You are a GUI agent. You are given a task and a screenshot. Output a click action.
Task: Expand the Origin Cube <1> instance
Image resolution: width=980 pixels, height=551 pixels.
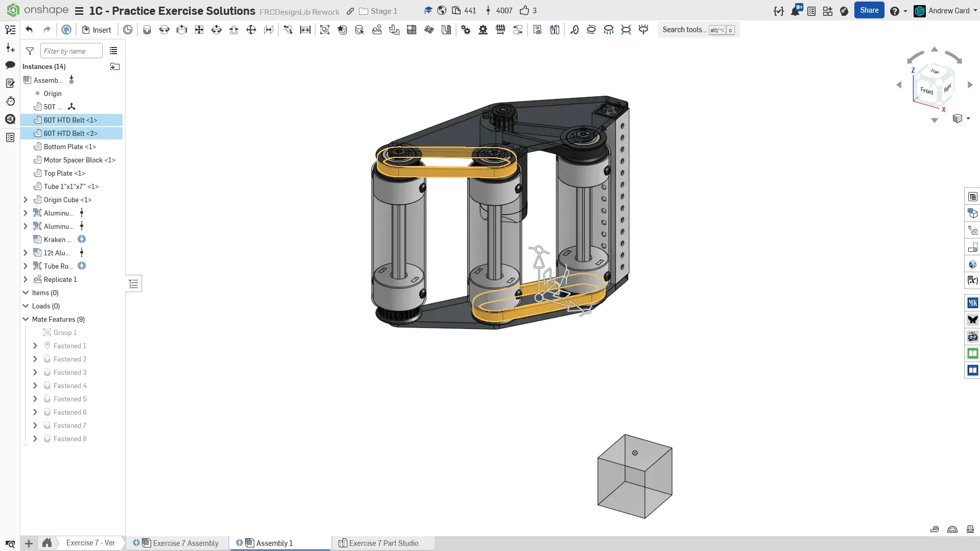click(x=26, y=200)
